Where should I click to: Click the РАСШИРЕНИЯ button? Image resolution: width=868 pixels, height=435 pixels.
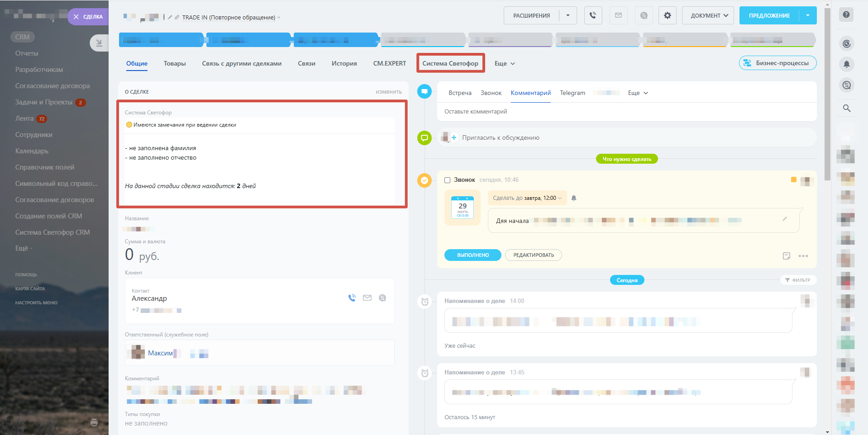(x=531, y=15)
